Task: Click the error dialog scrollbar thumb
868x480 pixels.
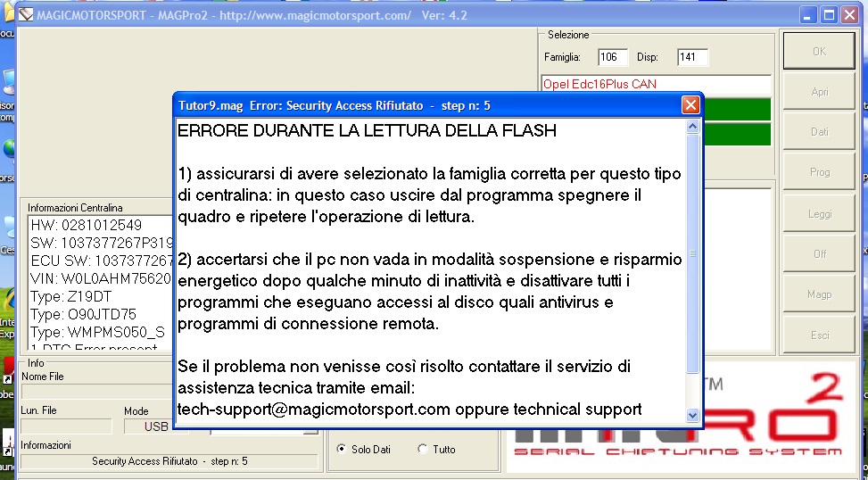Action: coord(692,253)
